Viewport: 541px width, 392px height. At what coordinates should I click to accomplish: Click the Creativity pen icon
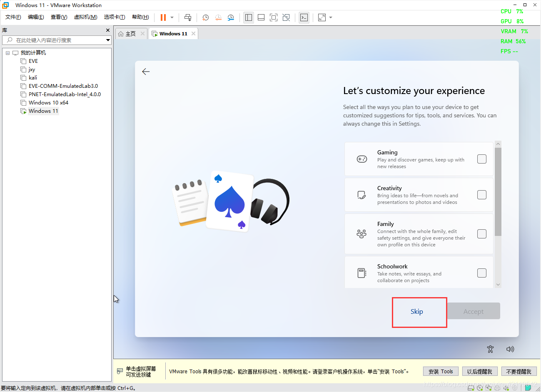click(x=362, y=195)
